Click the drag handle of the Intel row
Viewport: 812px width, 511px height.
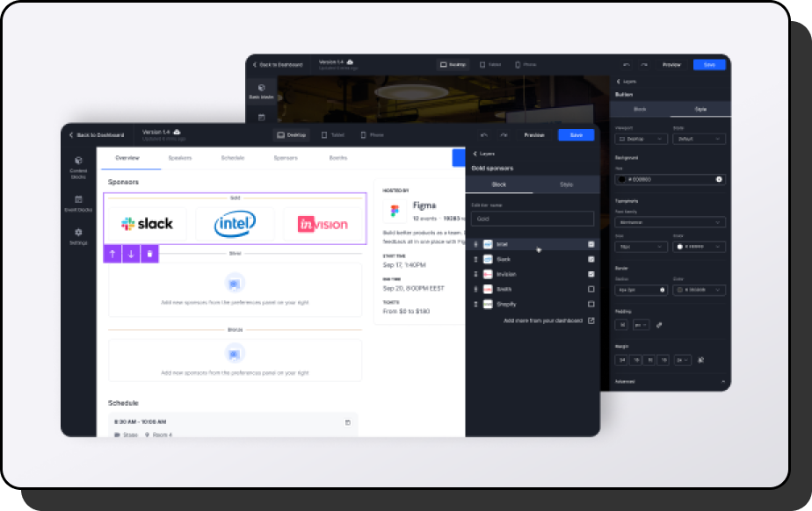(x=476, y=244)
